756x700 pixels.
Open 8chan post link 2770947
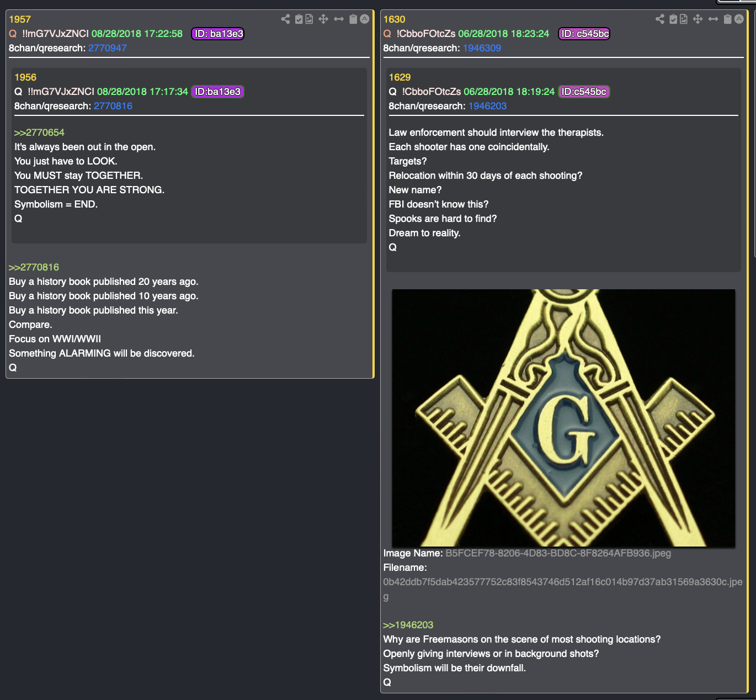(108, 48)
